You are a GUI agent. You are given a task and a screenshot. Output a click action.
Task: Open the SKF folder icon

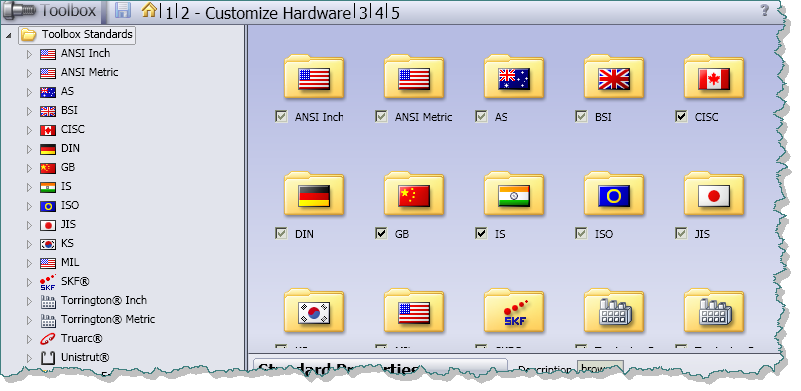pos(514,311)
